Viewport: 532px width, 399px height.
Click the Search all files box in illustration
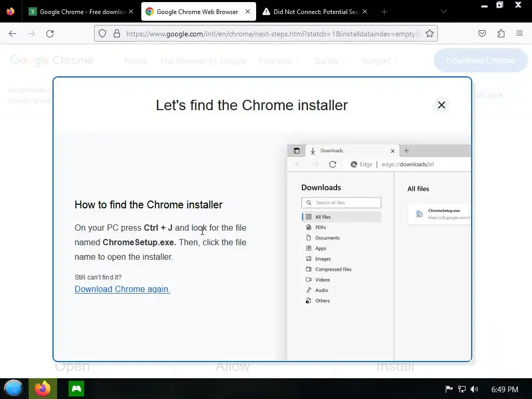tap(341, 203)
